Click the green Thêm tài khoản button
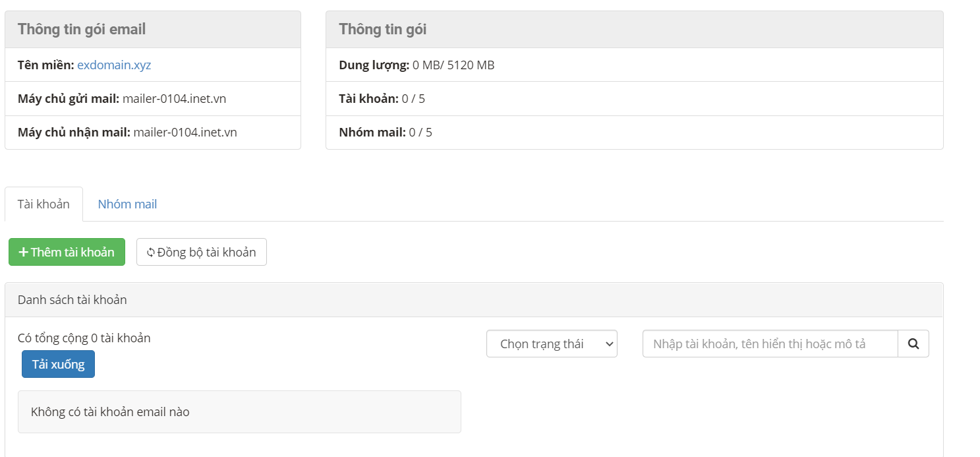Screen dimensions: 980x457 coord(67,252)
